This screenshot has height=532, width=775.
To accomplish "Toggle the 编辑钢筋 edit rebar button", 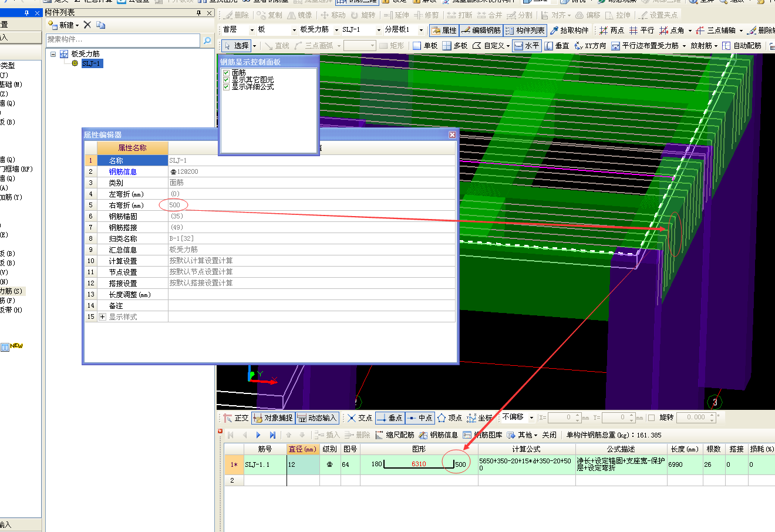I will (x=481, y=30).
